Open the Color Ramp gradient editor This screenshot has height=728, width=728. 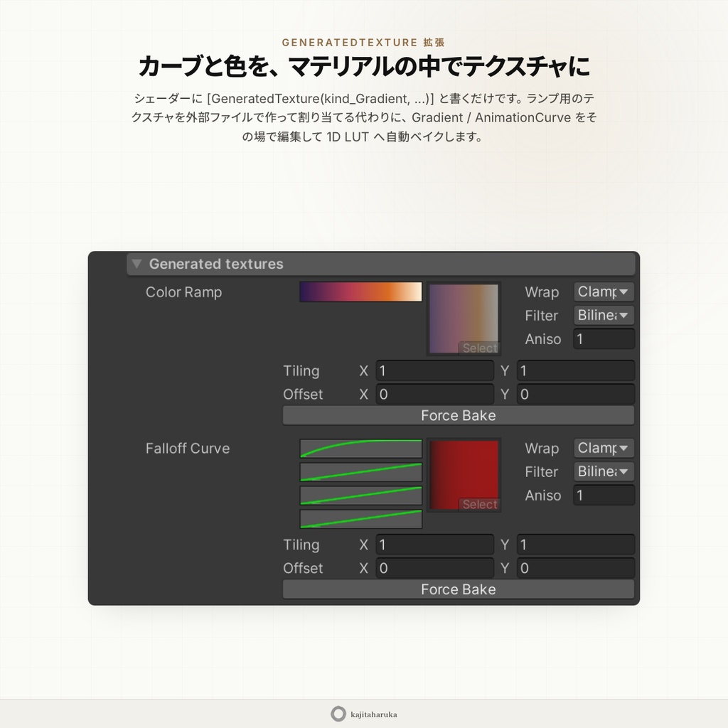(x=360, y=292)
